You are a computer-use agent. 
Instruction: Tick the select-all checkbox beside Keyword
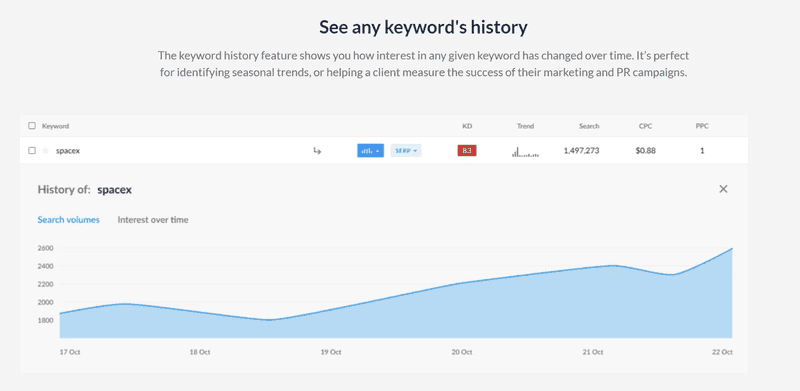pos(32,126)
